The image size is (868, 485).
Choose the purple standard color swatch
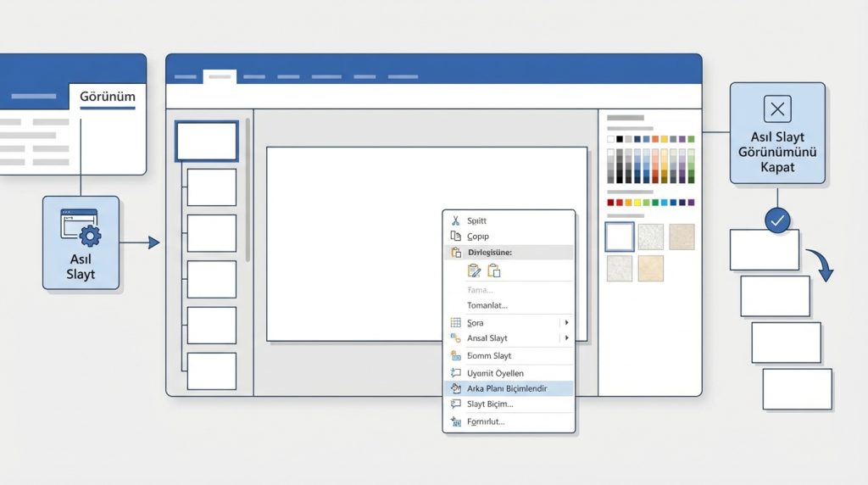pyautogui.click(x=691, y=203)
